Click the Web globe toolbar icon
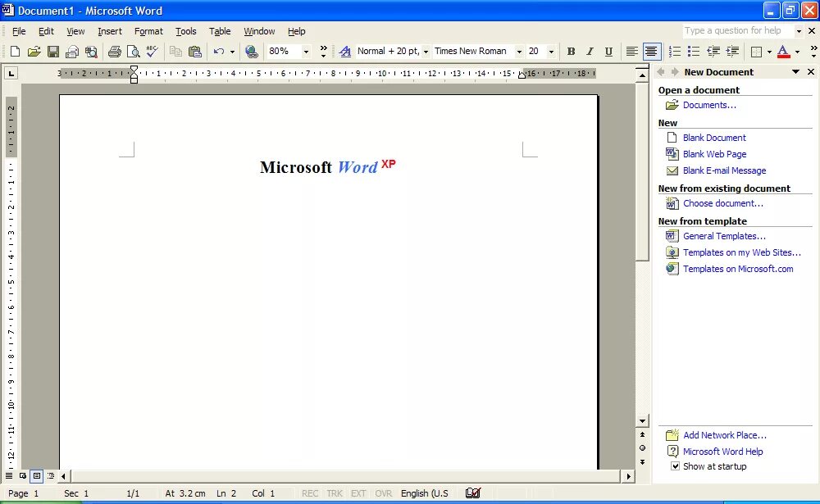This screenshot has height=504, width=820. point(252,52)
